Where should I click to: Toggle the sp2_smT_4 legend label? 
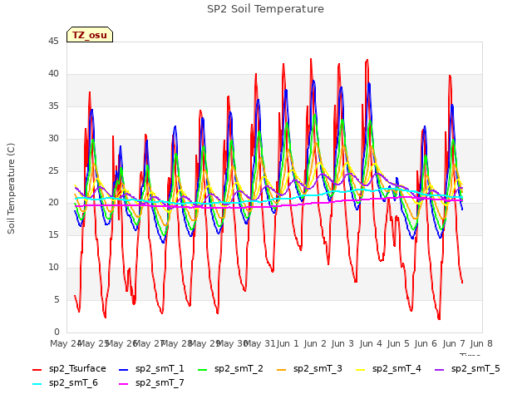[x=397, y=369]
